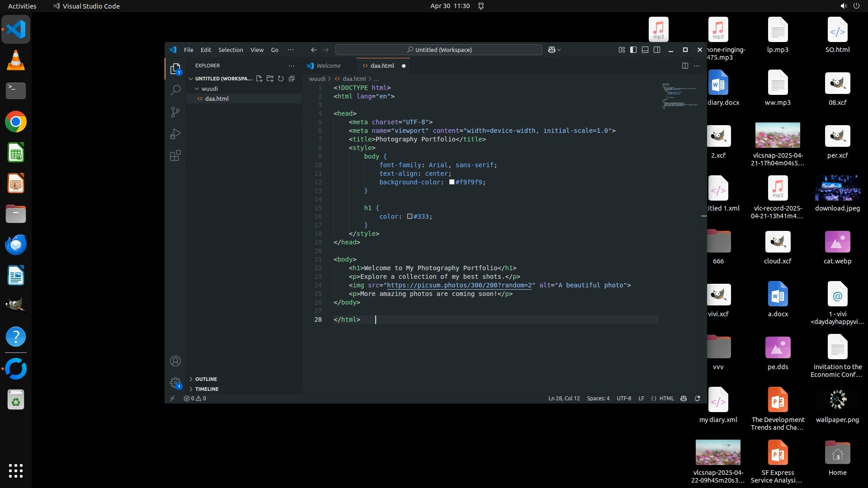868x488 pixels.
Task: Click the #f9f9f9 color swatch
Action: 452,182
